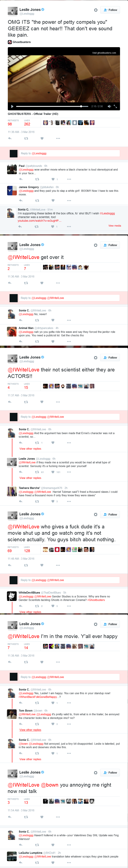Mute the trailer video volume
Screen dimensions: 128x868
pos(109,107)
